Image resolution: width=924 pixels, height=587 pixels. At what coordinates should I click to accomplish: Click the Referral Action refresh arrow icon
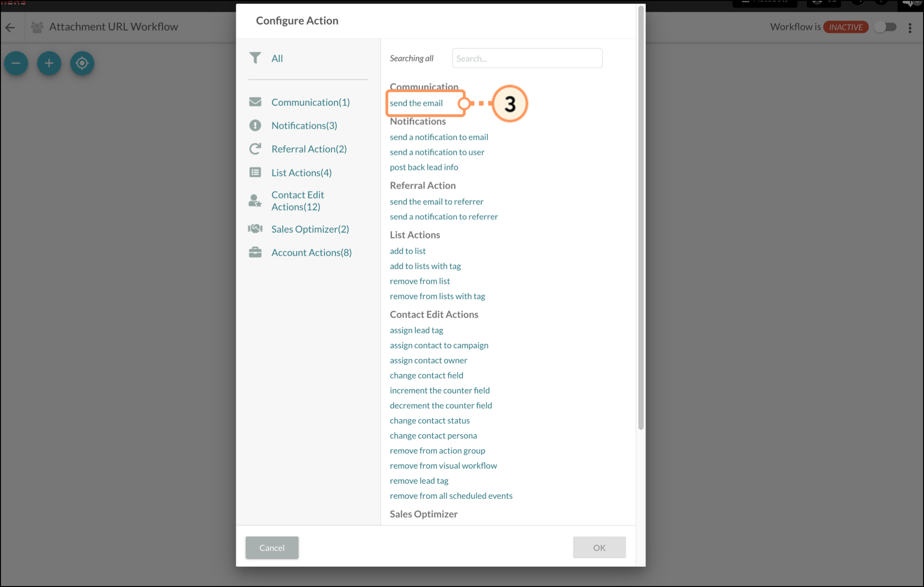[x=255, y=149]
